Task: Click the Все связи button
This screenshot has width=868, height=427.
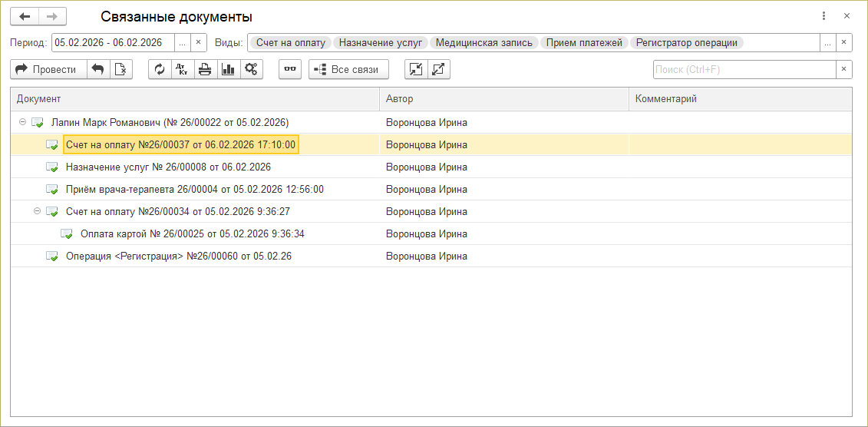Action: pos(348,69)
